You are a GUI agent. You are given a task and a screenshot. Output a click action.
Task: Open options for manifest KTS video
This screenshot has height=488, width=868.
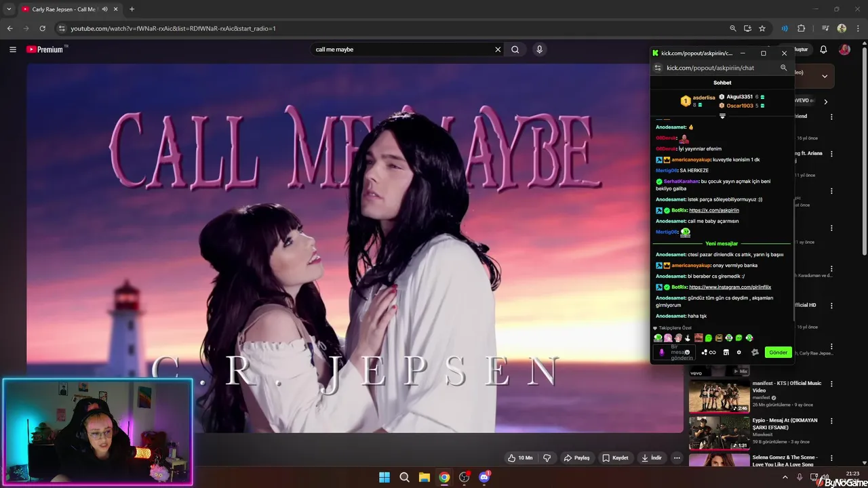832,384
